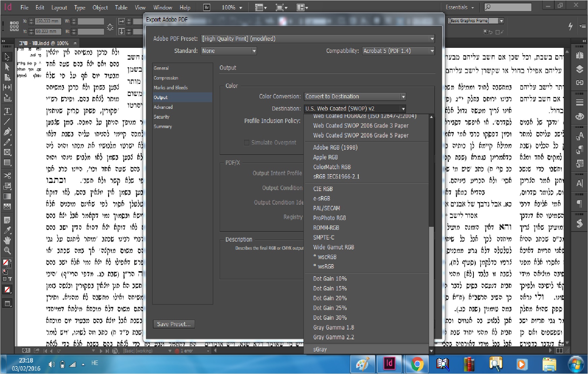Click the volume icon in system tray
Viewport: 588px width, 374px height.
click(52, 364)
